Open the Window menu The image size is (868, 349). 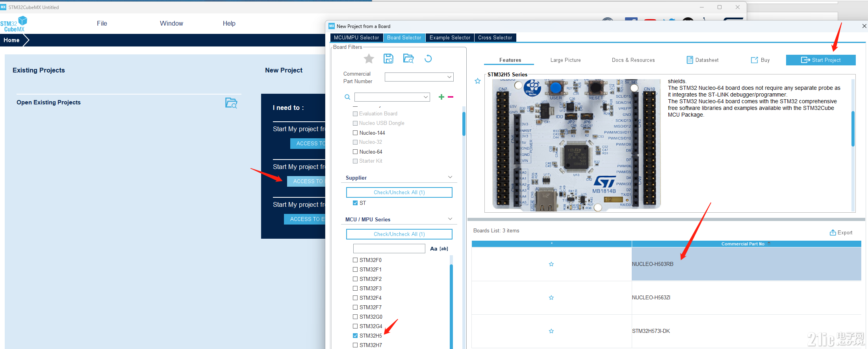(x=171, y=24)
